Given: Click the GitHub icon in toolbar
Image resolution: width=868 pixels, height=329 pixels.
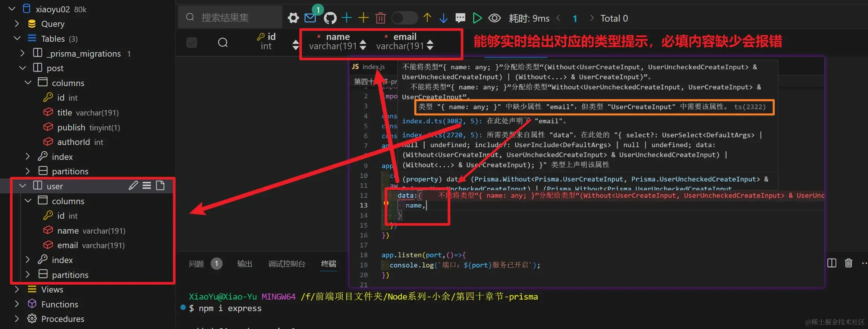Looking at the screenshot, I should click(x=330, y=18).
